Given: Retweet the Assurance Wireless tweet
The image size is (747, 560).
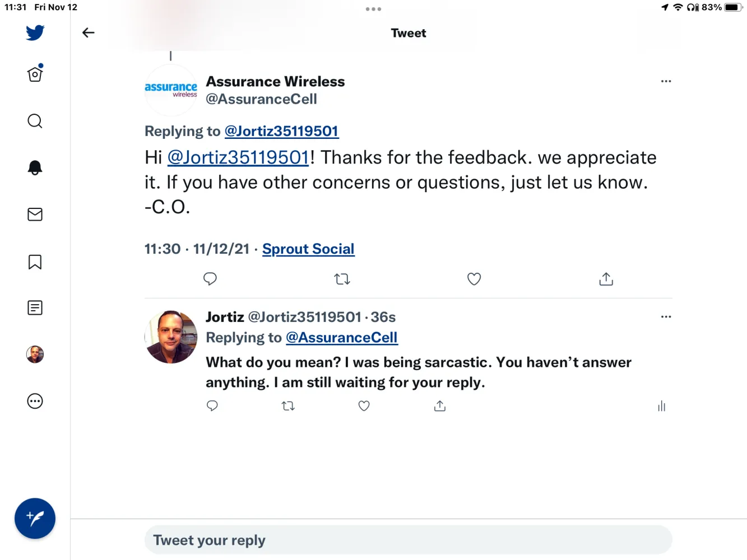Looking at the screenshot, I should [x=342, y=279].
